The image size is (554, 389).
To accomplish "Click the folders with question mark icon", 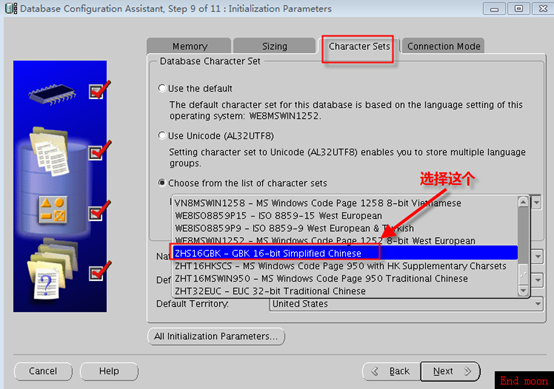I will click(x=52, y=269).
